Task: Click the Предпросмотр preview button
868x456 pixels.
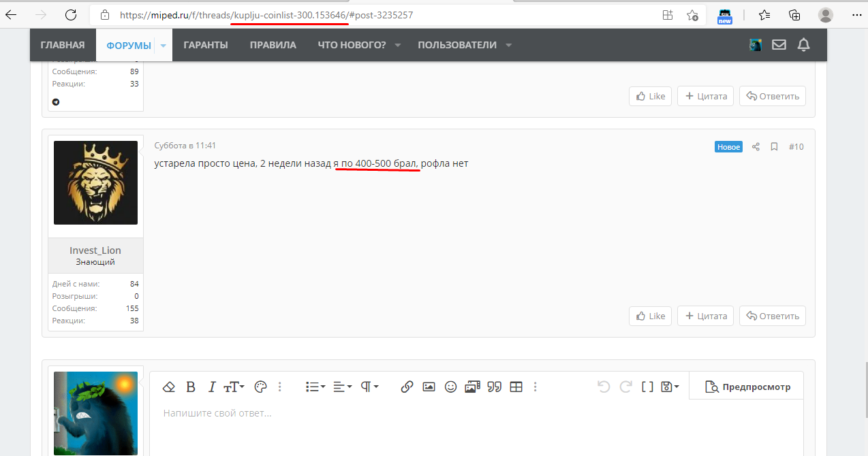Action: (x=747, y=387)
